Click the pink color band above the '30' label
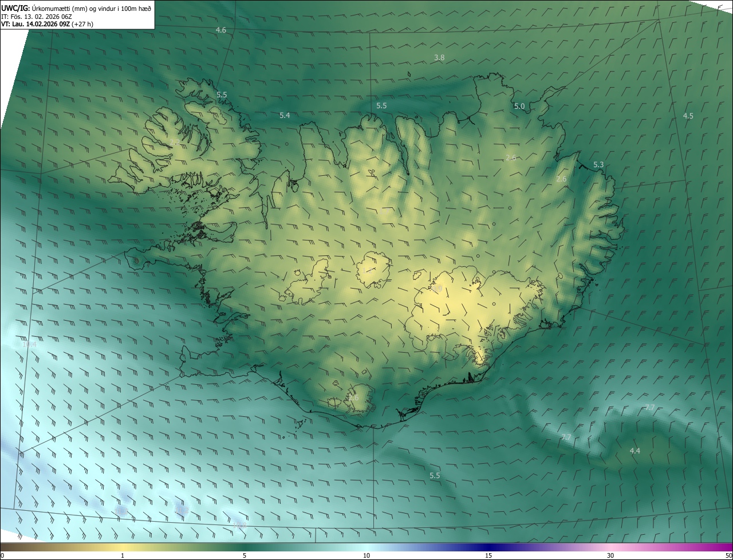 (x=610, y=547)
